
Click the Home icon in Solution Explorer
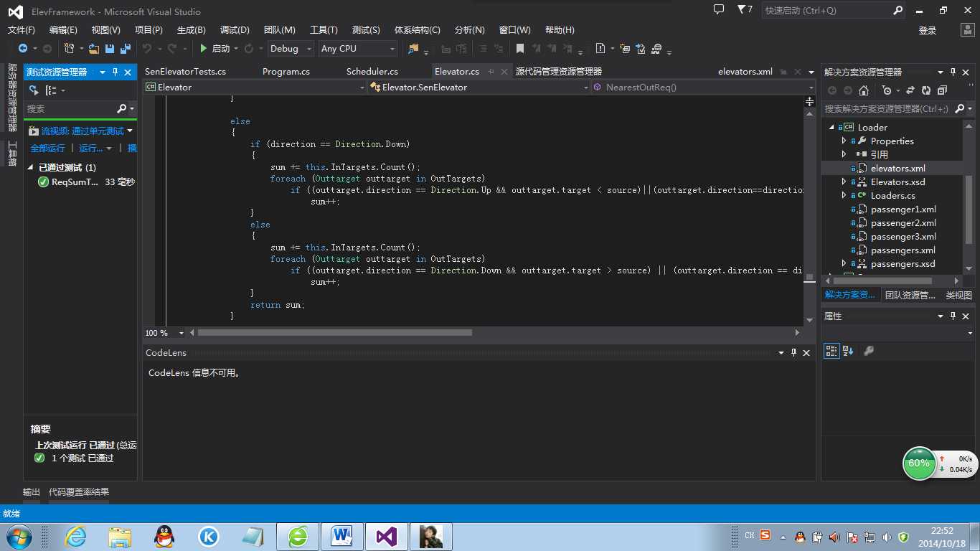click(x=864, y=90)
